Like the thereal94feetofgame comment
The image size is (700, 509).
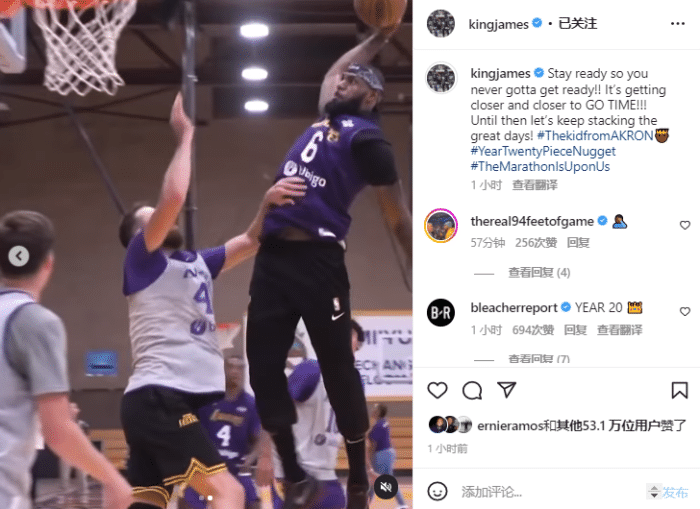685,225
